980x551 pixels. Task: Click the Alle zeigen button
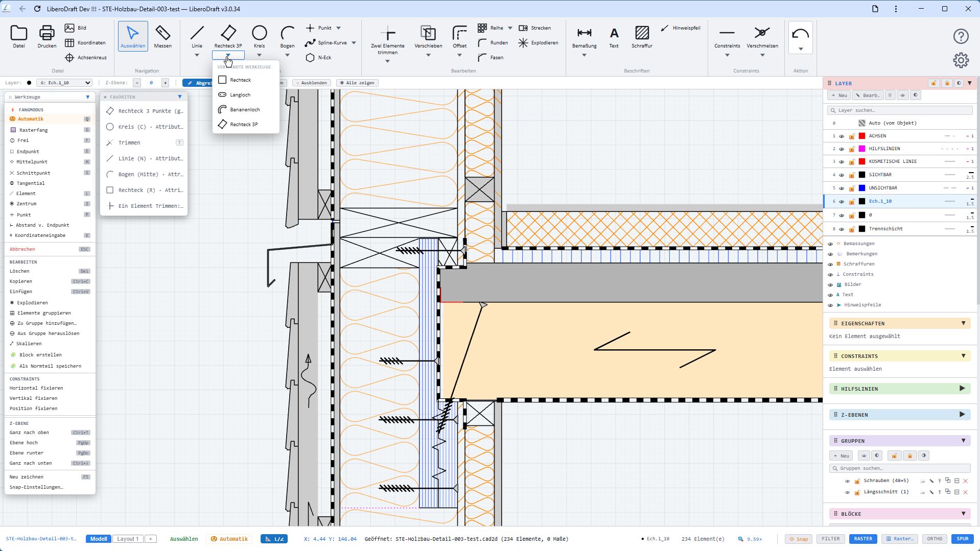(x=357, y=83)
